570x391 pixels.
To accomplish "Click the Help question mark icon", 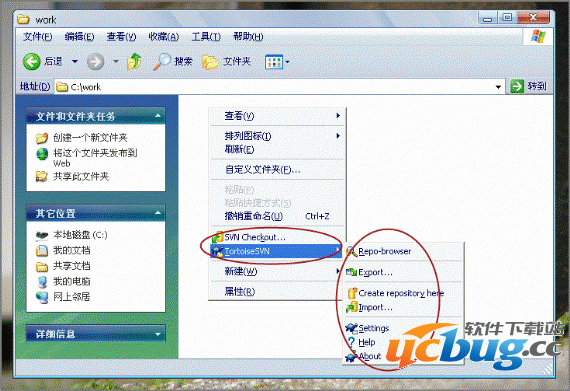I will (351, 342).
